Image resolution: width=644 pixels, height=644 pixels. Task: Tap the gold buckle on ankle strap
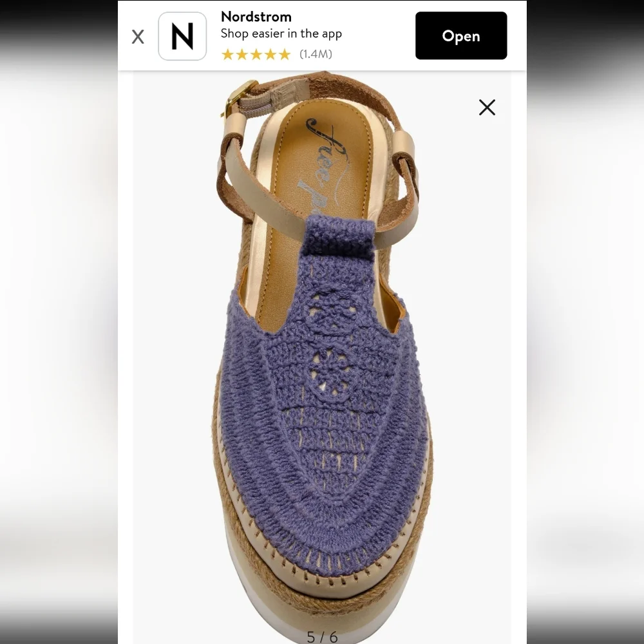pyautogui.click(x=238, y=98)
